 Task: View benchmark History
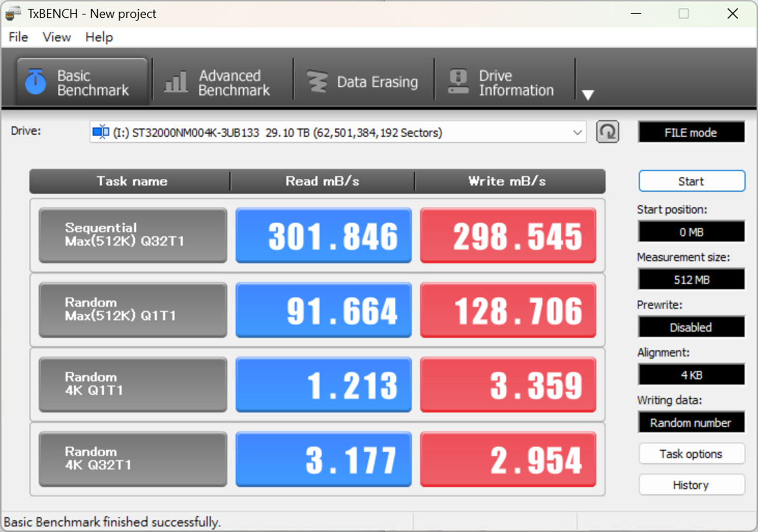click(691, 485)
